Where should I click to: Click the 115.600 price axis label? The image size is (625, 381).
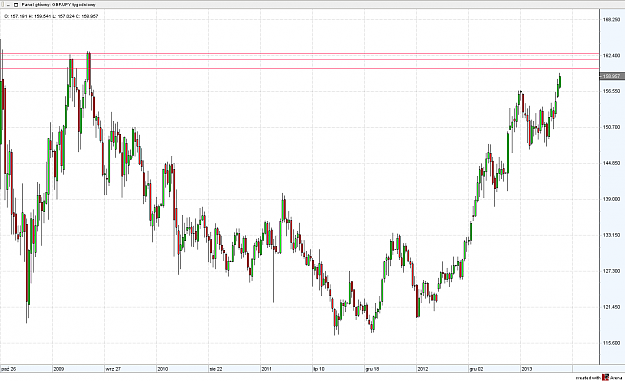tap(612, 343)
